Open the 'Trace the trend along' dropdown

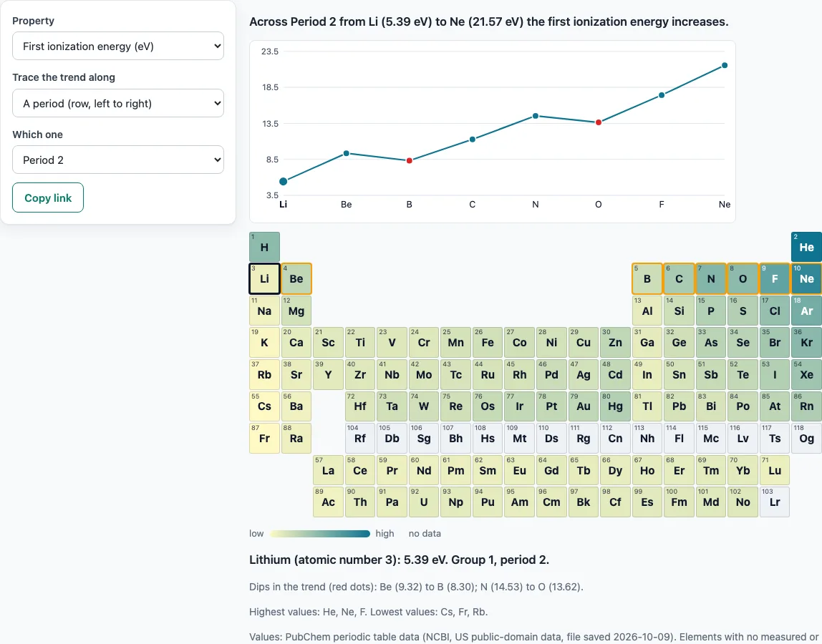click(x=118, y=103)
